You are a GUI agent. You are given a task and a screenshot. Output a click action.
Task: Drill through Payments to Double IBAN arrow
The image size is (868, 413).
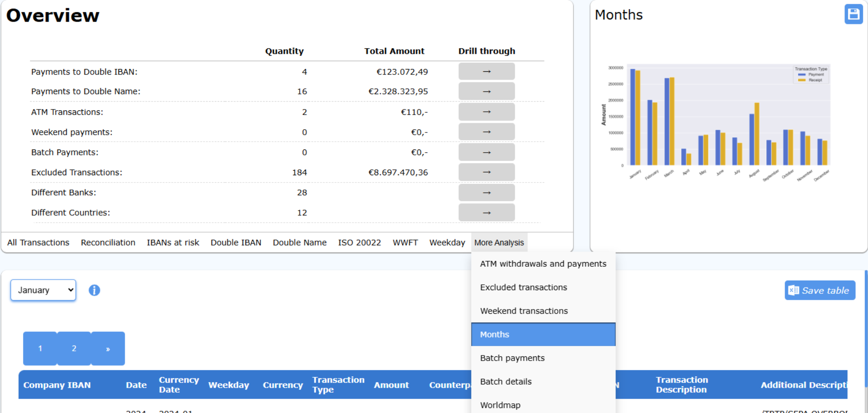pyautogui.click(x=486, y=72)
